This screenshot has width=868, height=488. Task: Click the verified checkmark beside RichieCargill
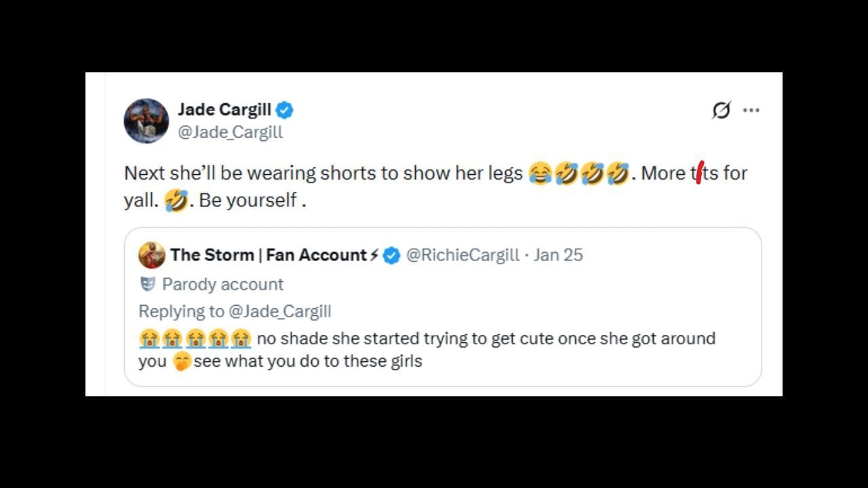tap(389, 255)
